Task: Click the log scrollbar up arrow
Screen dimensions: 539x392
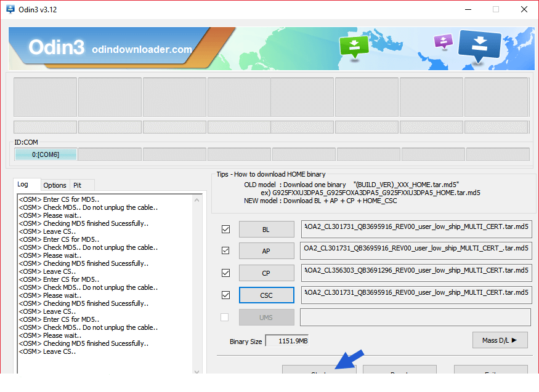Action: [x=197, y=200]
